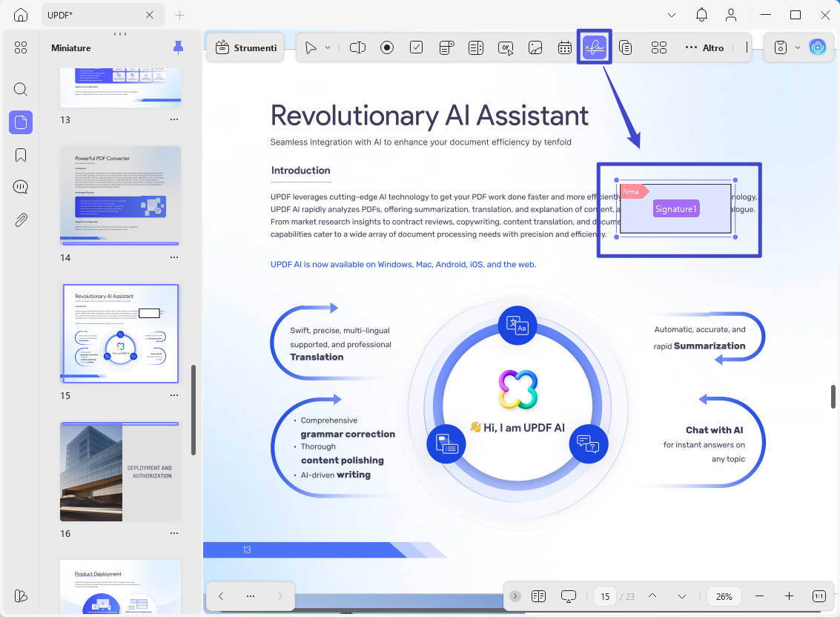Screen dimensions: 840x617
Task: Open the UPDF AI assistant icon
Action: pyautogui.click(x=818, y=47)
